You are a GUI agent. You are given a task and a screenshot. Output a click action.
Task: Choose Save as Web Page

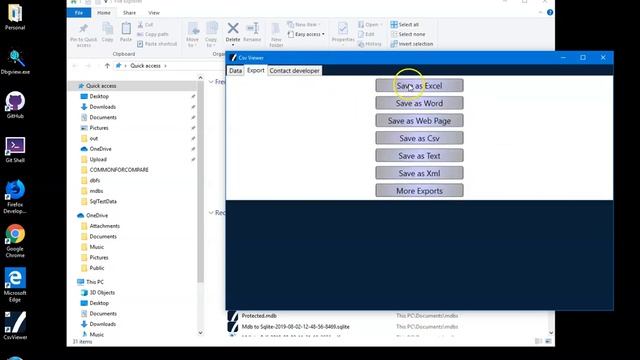tap(419, 121)
